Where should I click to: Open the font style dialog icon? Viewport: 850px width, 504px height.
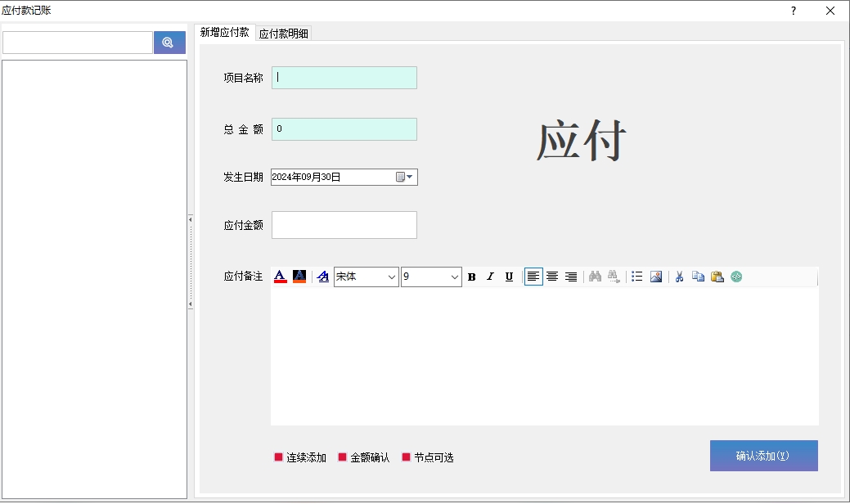[323, 277]
